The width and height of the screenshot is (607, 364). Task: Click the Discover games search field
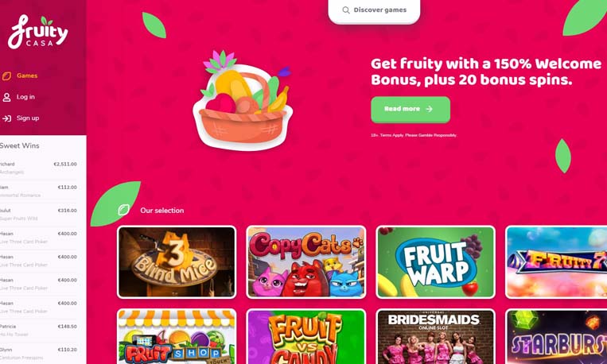click(x=374, y=10)
